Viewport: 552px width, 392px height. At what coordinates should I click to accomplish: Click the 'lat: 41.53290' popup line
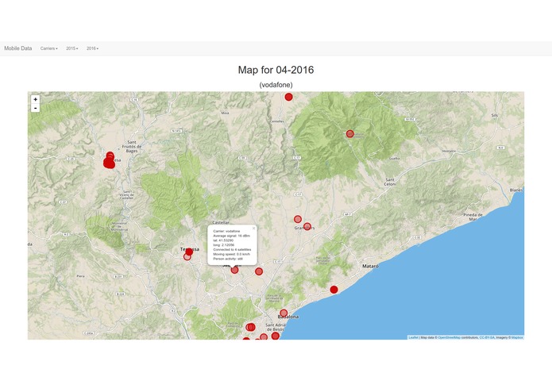coord(223,240)
